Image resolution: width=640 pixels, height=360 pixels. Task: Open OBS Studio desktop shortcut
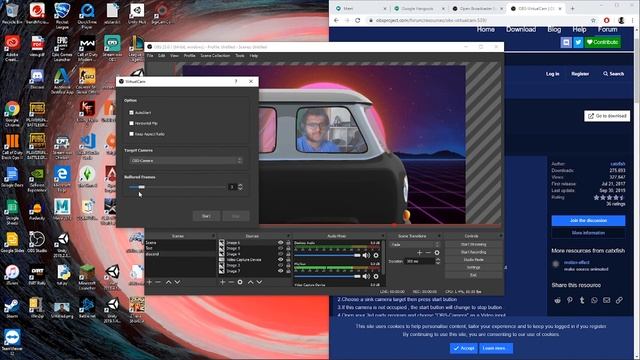pyautogui.click(x=37, y=241)
